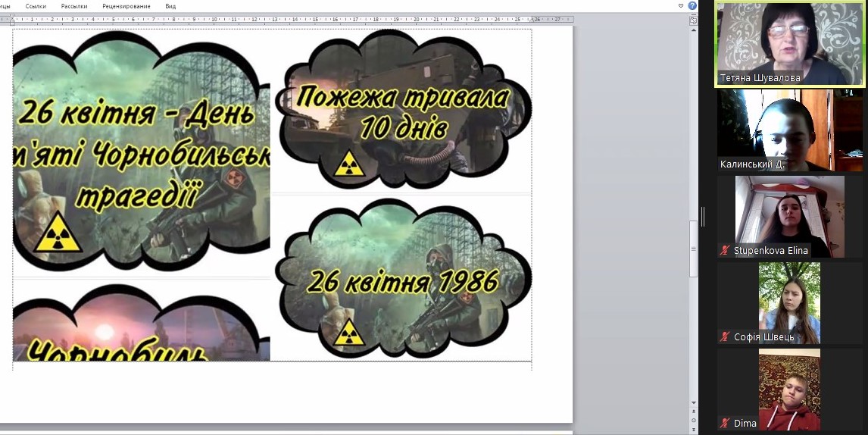The width and height of the screenshot is (868, 435).
Task: Open the Word Help question mark icon
Action: [x=692, y=5]
